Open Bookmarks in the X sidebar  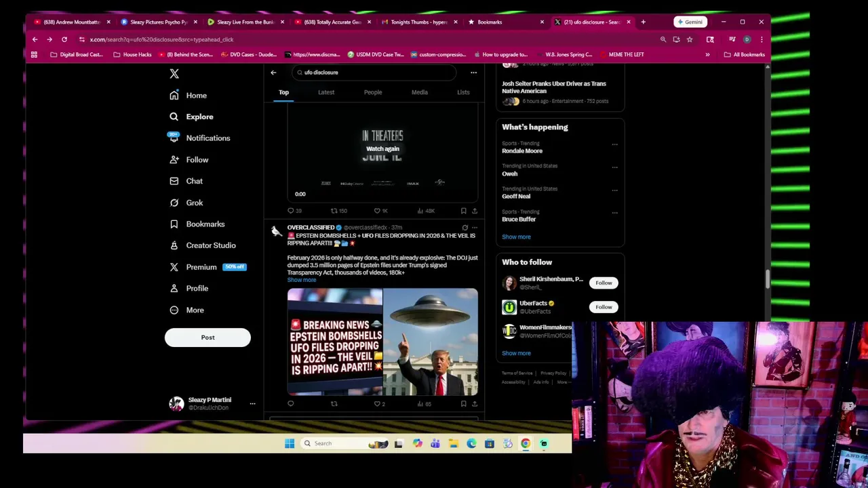tap(197, 224)
